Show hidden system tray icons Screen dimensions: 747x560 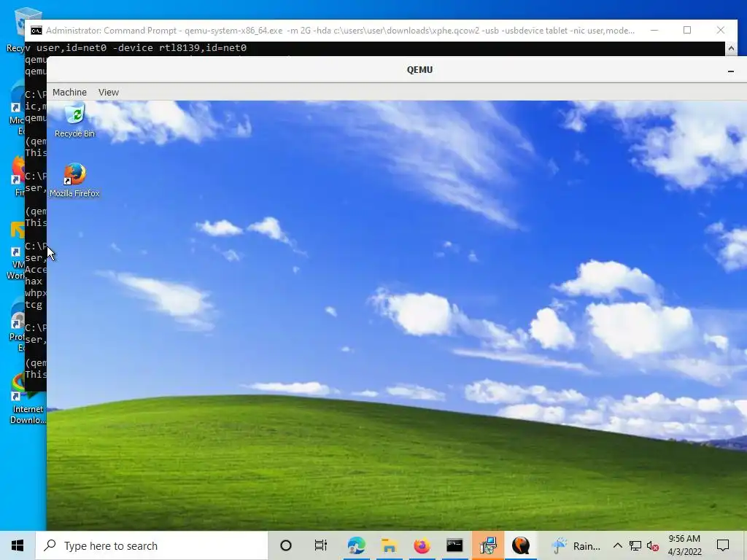[x=617, y=545]
